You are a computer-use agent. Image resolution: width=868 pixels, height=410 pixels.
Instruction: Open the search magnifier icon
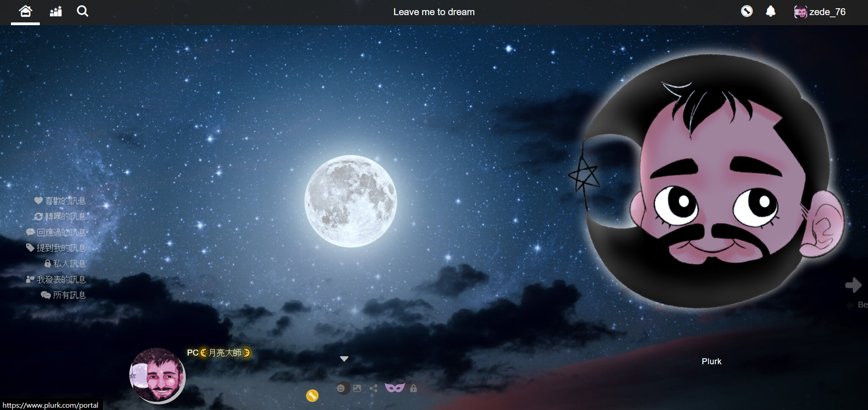(83, 11)
